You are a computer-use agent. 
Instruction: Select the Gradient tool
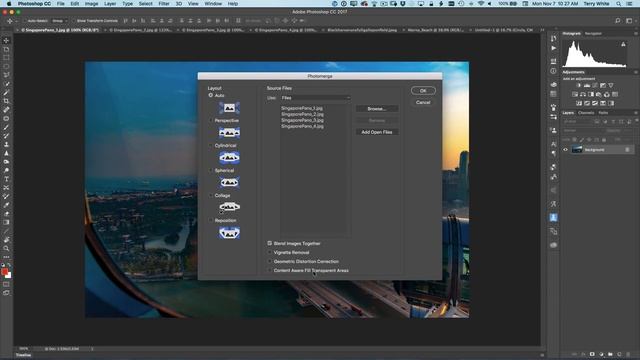coord(6,222)
